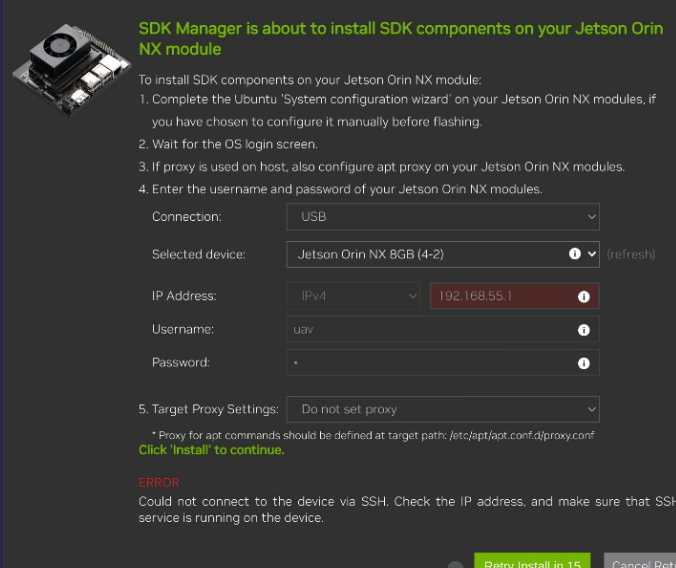676x568 pixels.
Task: Open the Target Proxy Settings dropdown
Action: pyautogui.click(x=443, y=409)
